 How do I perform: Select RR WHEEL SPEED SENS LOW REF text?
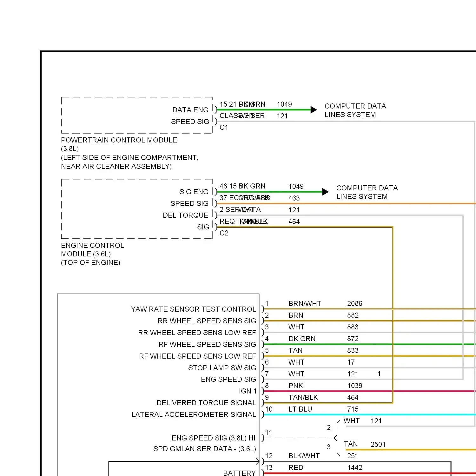[197, 333]
